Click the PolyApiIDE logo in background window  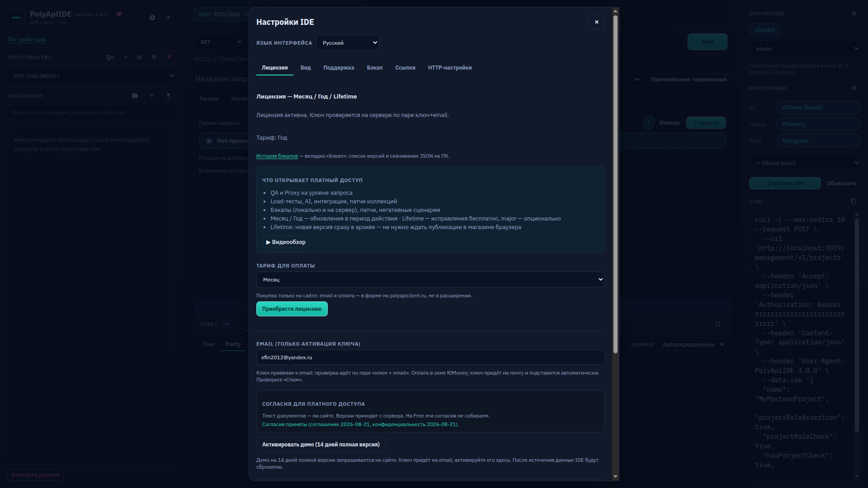[x=16, y=17]
